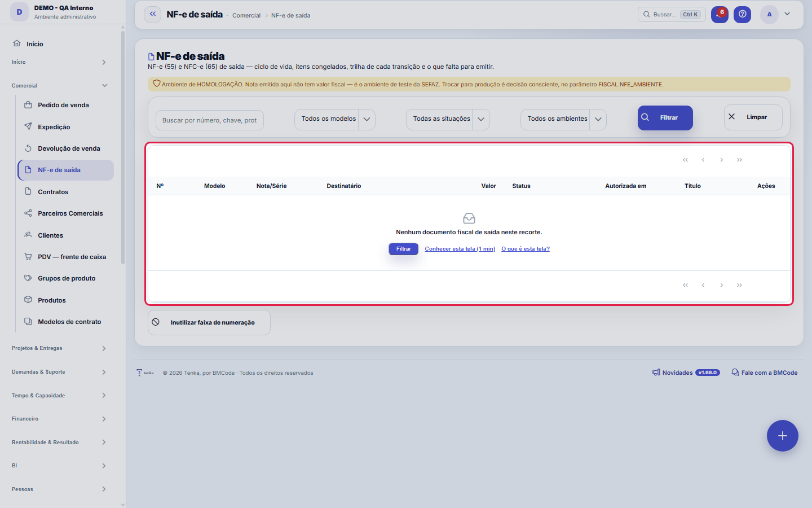812x508 pixels.
Task: Click the floating plus add button
Action: pos(783,436)
